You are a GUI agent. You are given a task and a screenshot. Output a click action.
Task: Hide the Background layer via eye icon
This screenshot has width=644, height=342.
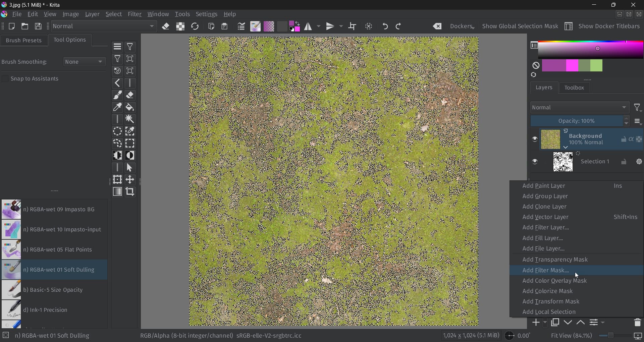click(535, 139)
